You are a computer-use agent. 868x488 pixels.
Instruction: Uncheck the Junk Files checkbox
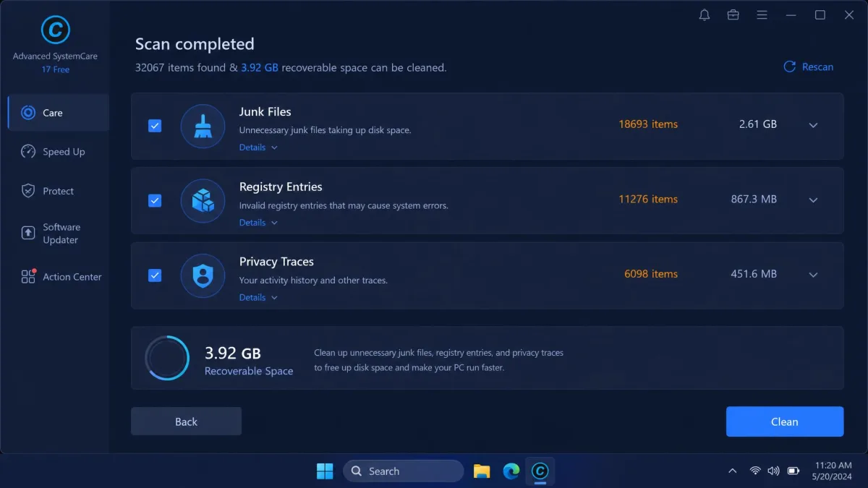(155, 126)
